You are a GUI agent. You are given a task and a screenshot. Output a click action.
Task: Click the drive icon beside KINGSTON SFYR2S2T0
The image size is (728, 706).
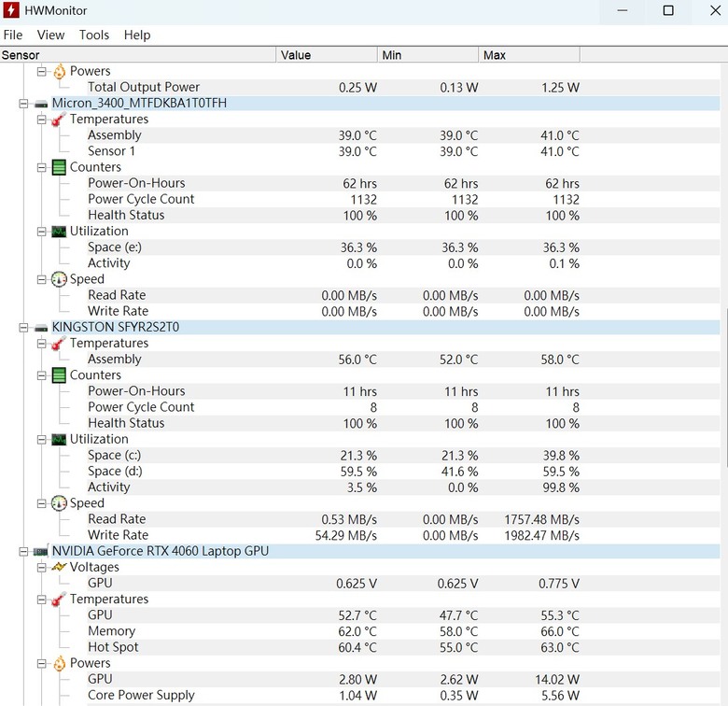pos(41,328)
